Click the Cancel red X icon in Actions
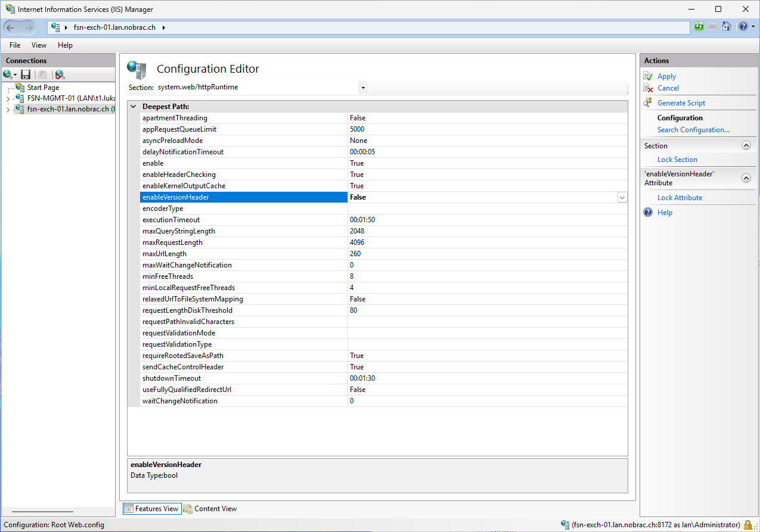 tap(649, 88)
